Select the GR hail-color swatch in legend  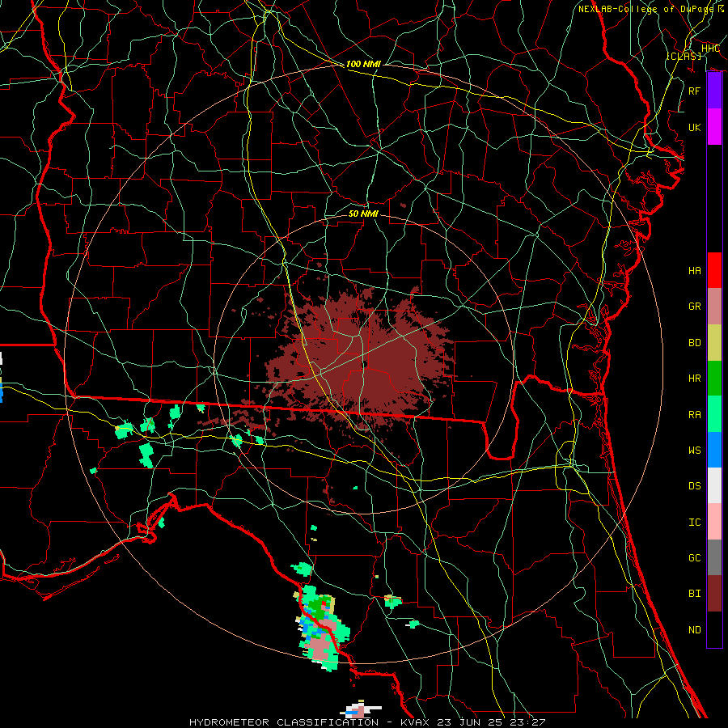tap(714, 306)
